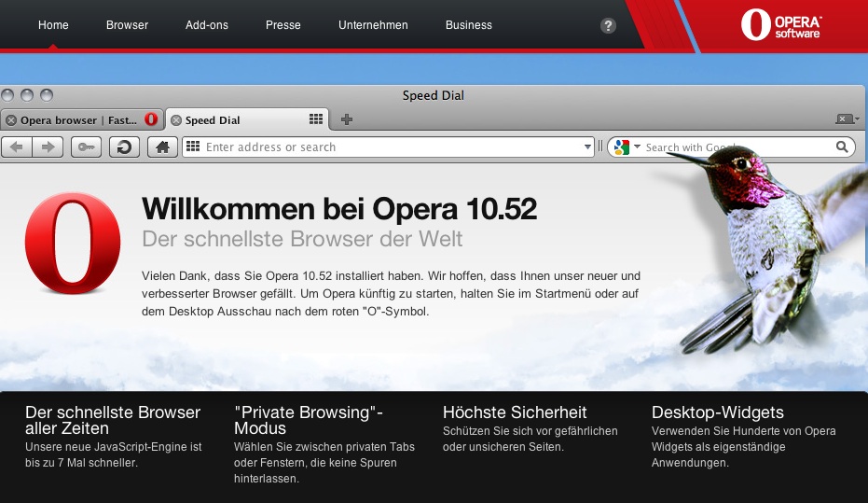This screenshot has width=868, height=503.
Task: Close the Opera browser tab
Action: pyautogui.click(x=10, y=120)
